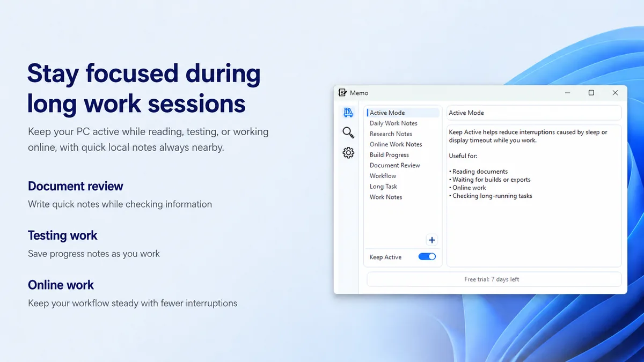Click into the note body text area

(534, 196)
